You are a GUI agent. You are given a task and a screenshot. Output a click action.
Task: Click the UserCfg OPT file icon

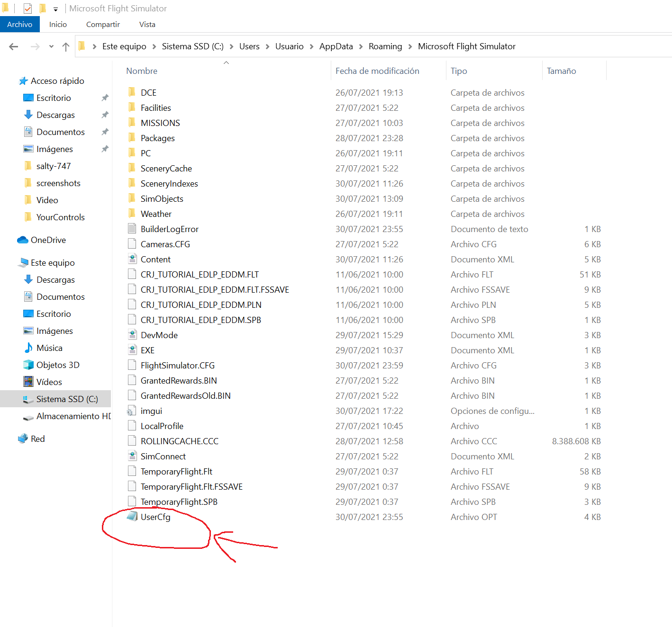tap(132, 517)
